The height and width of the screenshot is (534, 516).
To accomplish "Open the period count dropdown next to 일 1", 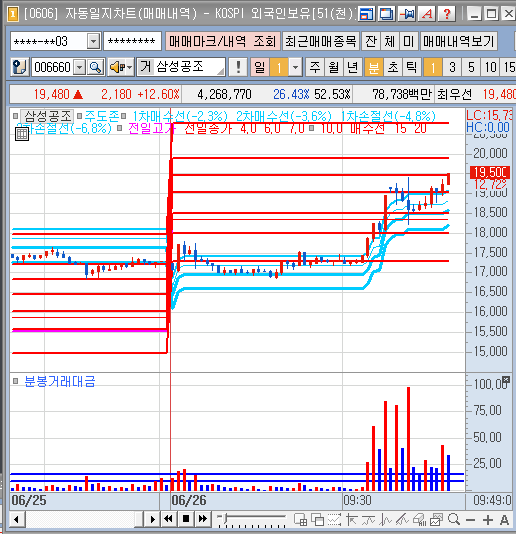I will click(295, 67).
